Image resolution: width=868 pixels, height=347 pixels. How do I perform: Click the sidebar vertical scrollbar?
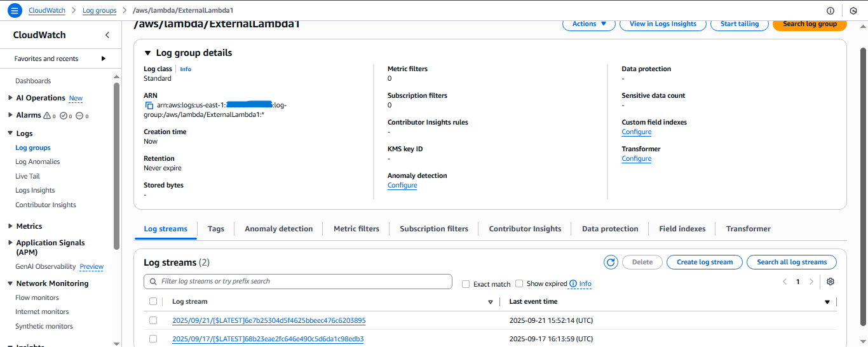point(116,165)
